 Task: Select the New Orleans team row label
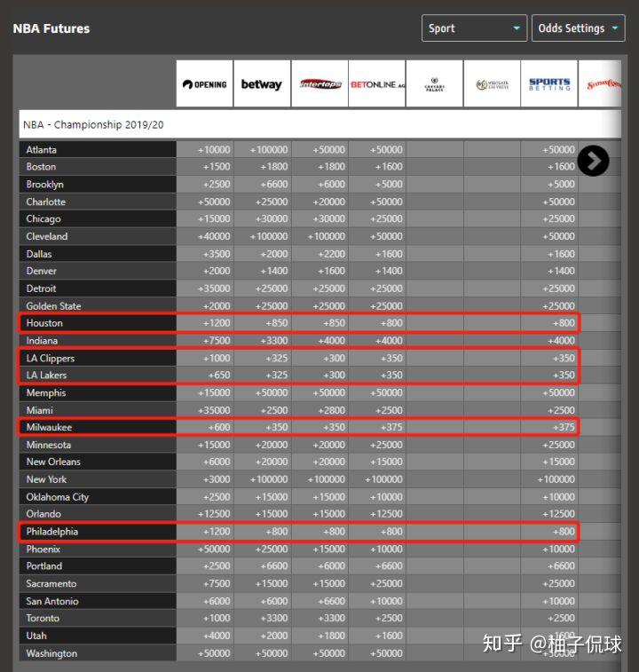[x=98, y=462]
